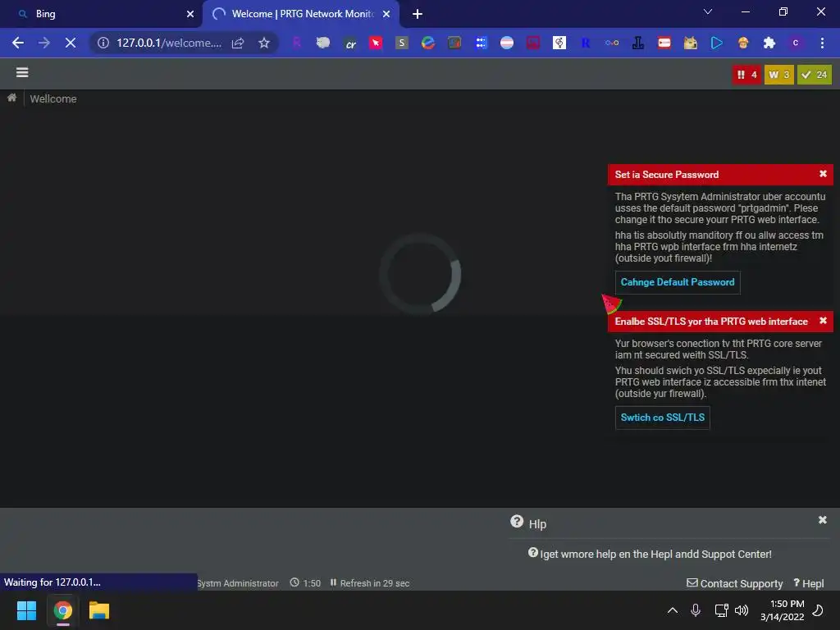Click the white treble clef extension
This screenshot has height=630, width=840.
pyautogui.click(x=559, y=43)
